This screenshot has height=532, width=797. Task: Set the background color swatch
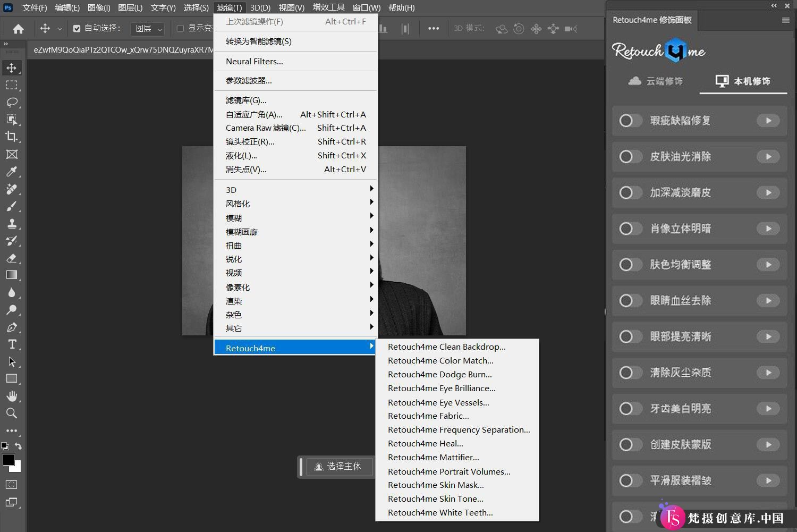tap(18, 468)
